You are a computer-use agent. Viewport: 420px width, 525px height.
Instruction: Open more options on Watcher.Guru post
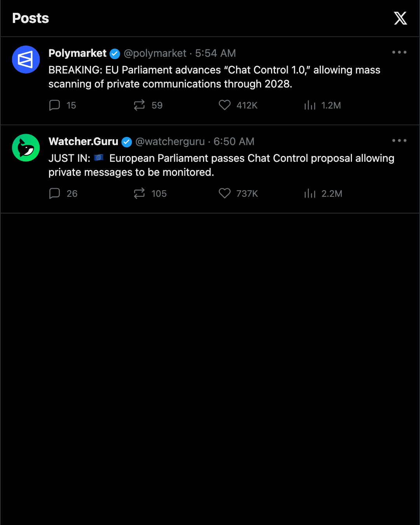pos(399,140)
